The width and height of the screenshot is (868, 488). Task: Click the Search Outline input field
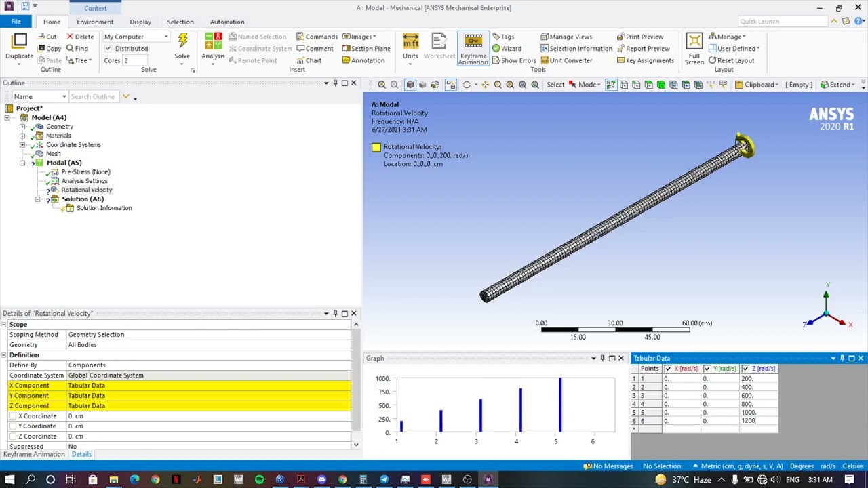[94, 97]
